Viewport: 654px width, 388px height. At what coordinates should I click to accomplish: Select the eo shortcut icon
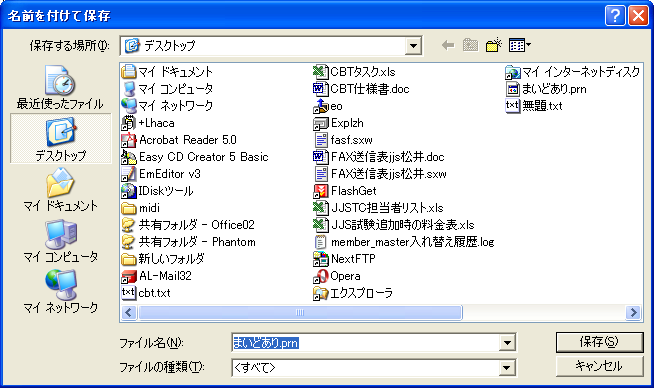pos(320,106)
